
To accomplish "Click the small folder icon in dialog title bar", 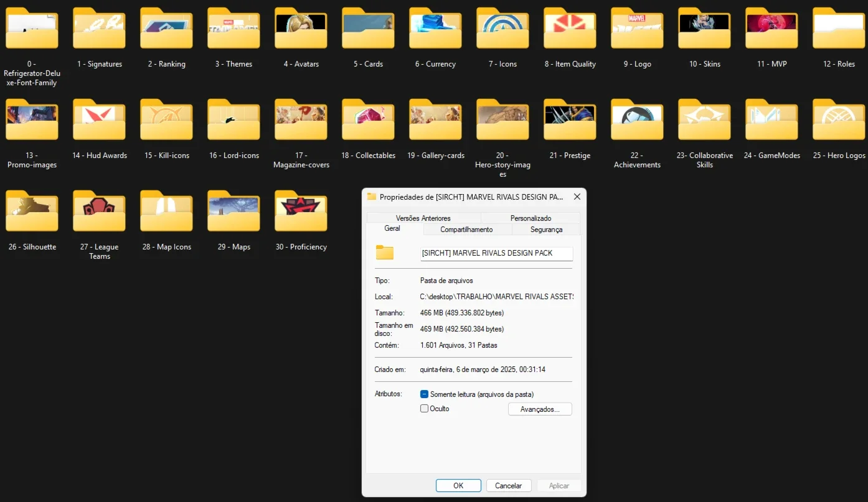I will [372, 197].
